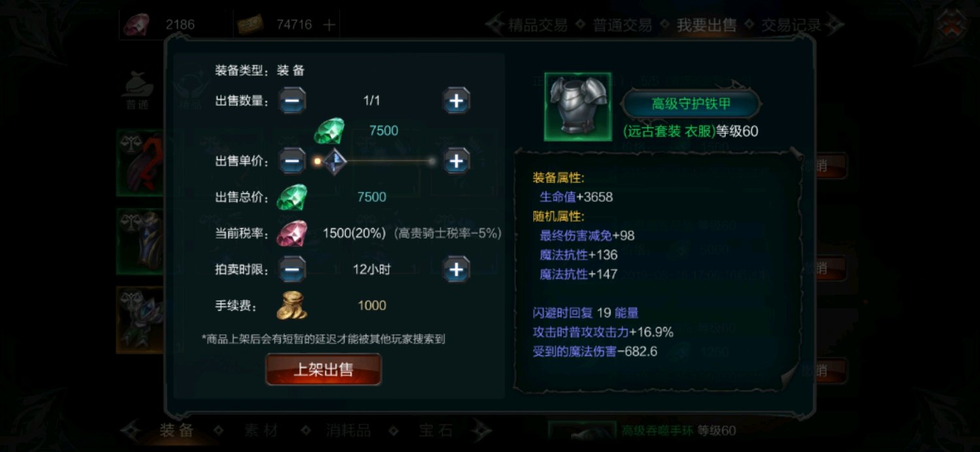Select the 装备 category at bottom
The height and width of the screenshot is (452, 980).
176,430
